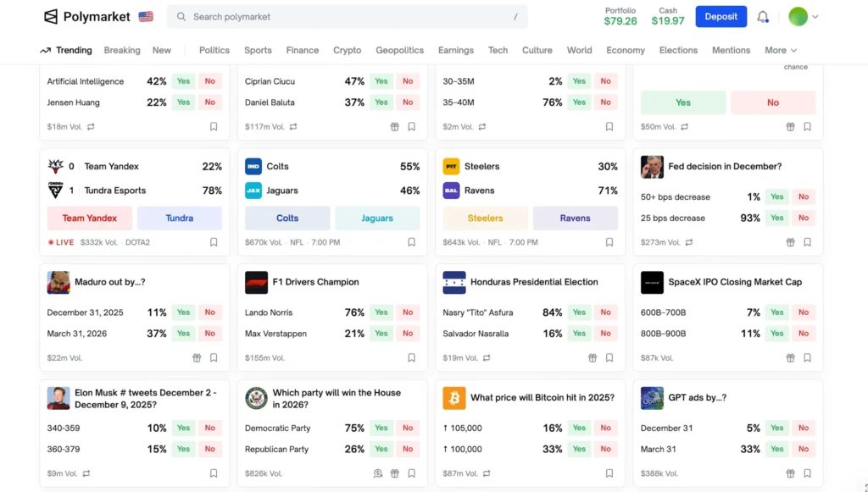Open the Portfolio balance
Screen dimensions: 868x492
coord(620,17)
